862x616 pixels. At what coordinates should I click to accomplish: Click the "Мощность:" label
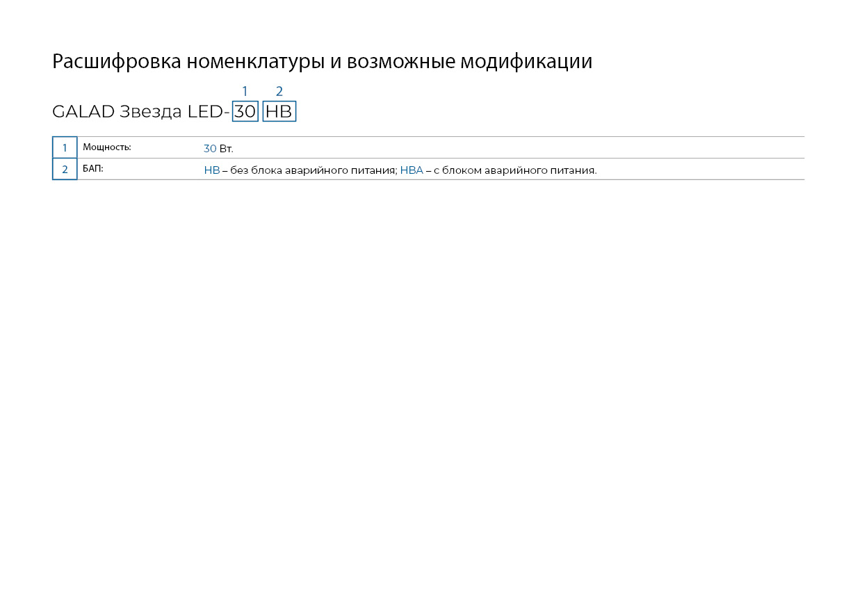coord(106,147)
